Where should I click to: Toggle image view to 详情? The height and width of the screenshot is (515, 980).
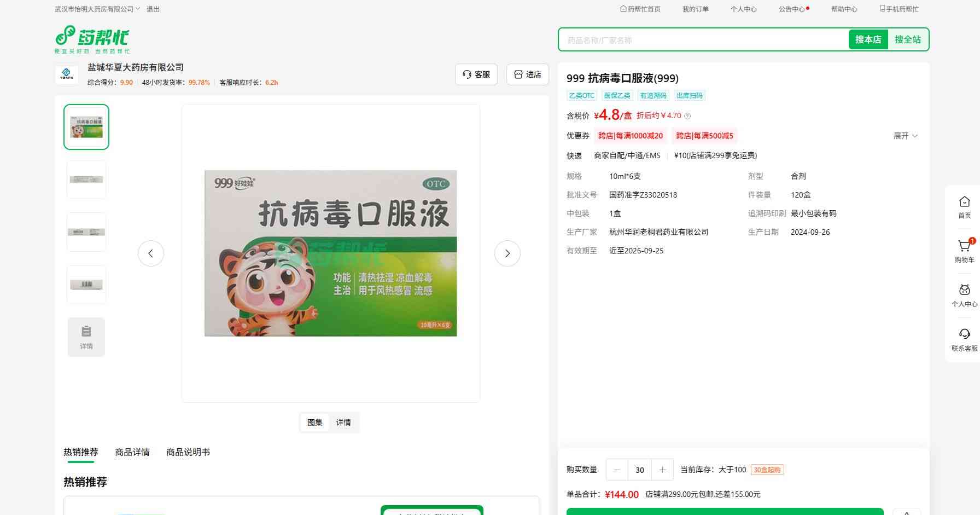[343, 423]
